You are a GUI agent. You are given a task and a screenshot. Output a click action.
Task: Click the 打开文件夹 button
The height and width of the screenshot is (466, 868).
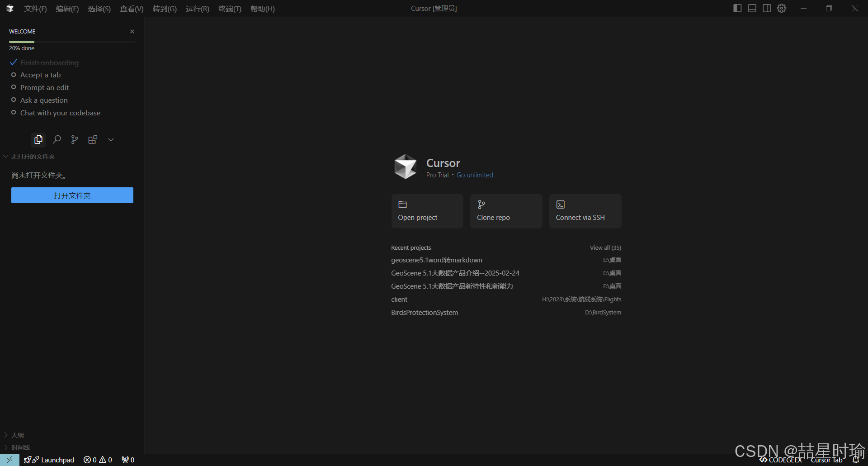click(x=72, y=195)
